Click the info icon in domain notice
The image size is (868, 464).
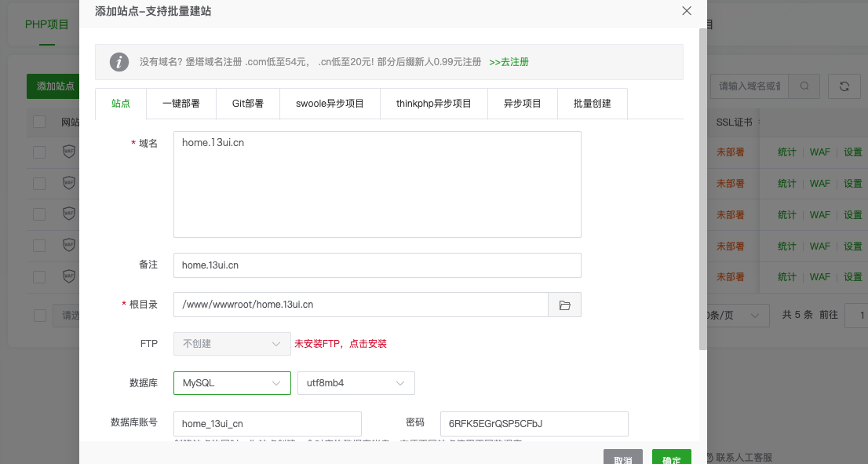119,62
